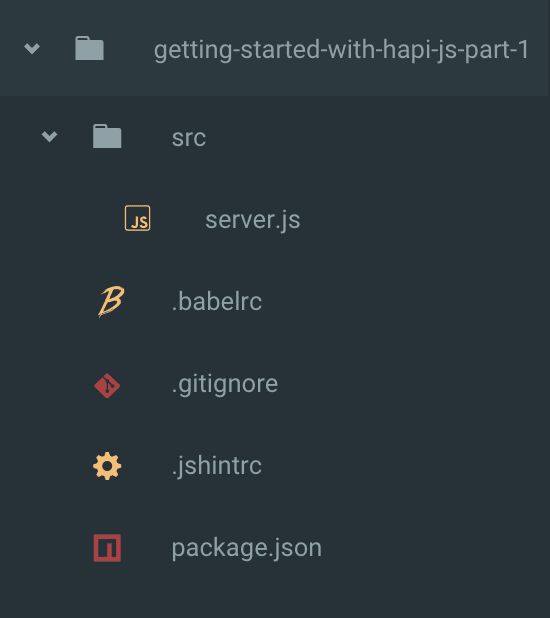Image resolution: width=550 pixels, height=618 pixels.
Task: Collapse the src folder chevron
Action: tap(49, 136)
